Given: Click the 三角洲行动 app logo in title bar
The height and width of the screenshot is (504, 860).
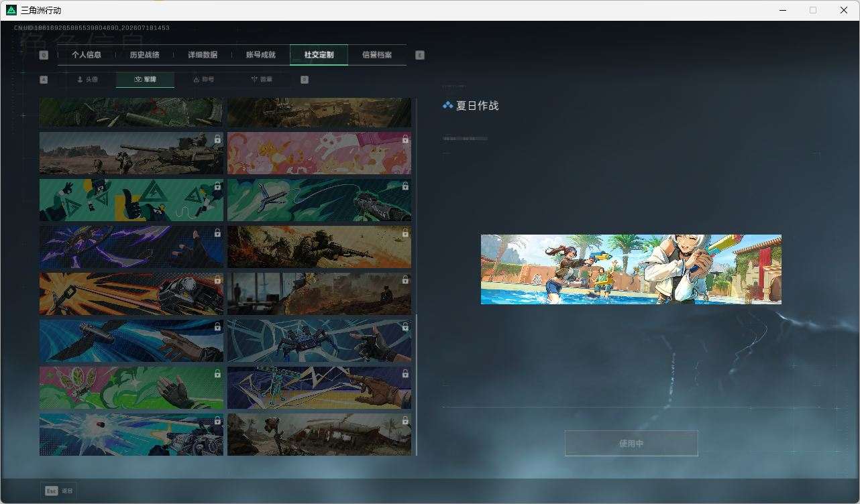Looking at the screenshot, I should (x=11, y=10).
